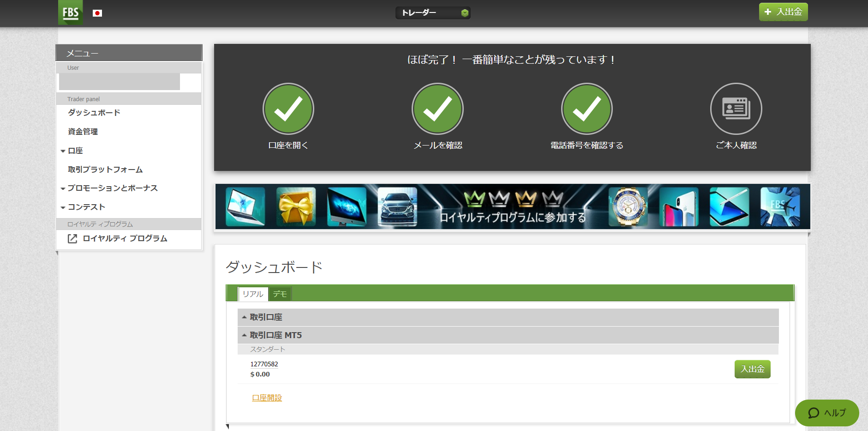Click the FBS logo icon
868x431 pixels.
pos(70,12)
